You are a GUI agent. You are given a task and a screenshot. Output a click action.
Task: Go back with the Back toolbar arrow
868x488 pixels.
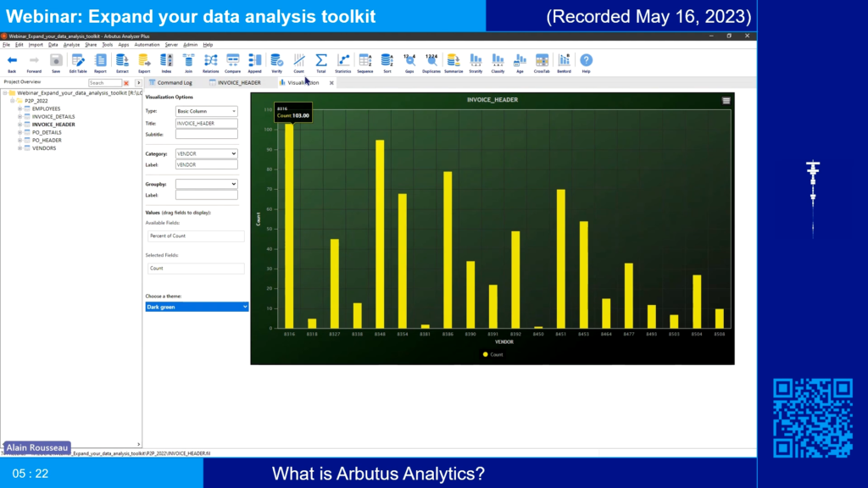pyautogui.click(x=12, y=63)
